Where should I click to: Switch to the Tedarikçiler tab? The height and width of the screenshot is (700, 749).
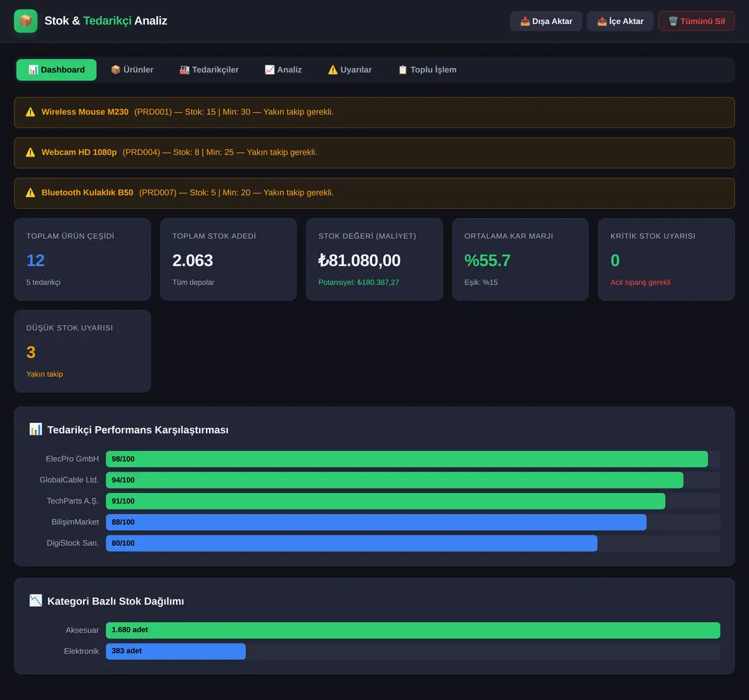(209, 70)
